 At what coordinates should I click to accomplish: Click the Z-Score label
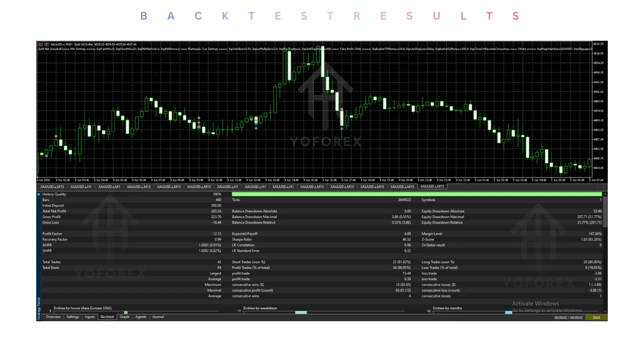[x=428, y=239]
